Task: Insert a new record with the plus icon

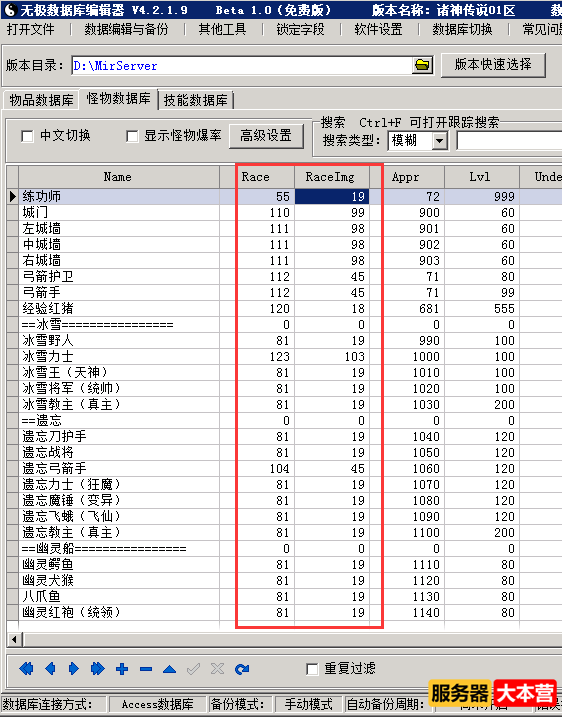Action: pyautogui.click(x=122, y=669)
